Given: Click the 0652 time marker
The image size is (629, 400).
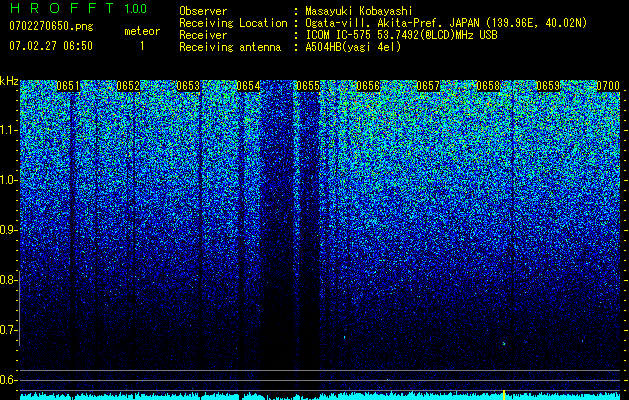Looking at the screenshot, I should 128,86.
